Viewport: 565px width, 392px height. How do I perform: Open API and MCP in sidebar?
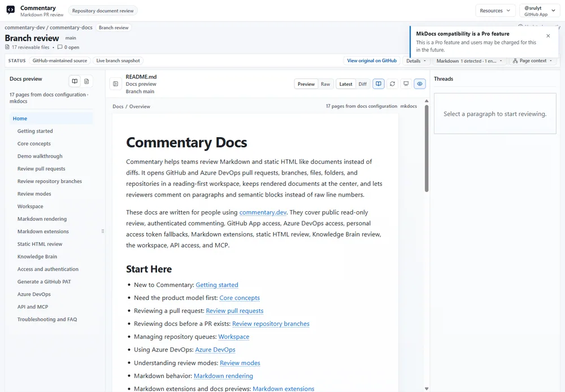pyautogui.click(x=32, y=307)
